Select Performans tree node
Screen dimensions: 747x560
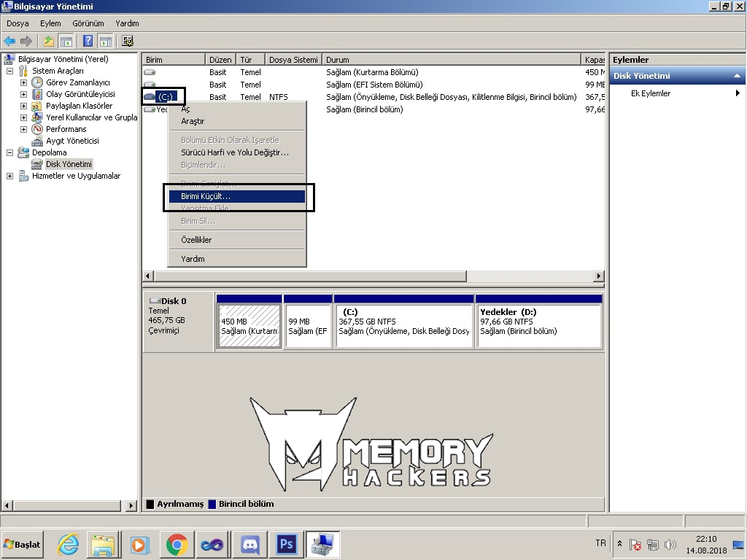66,129
